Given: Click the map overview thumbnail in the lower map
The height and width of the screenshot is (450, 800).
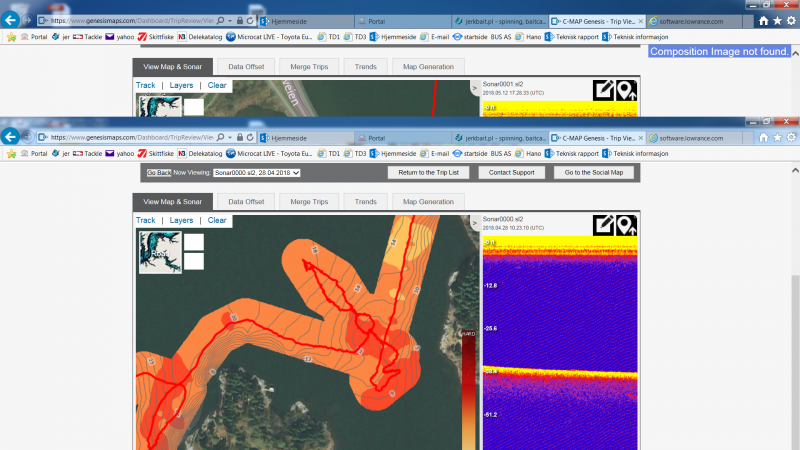Looking at the screenshot, I should coord(159,250).
